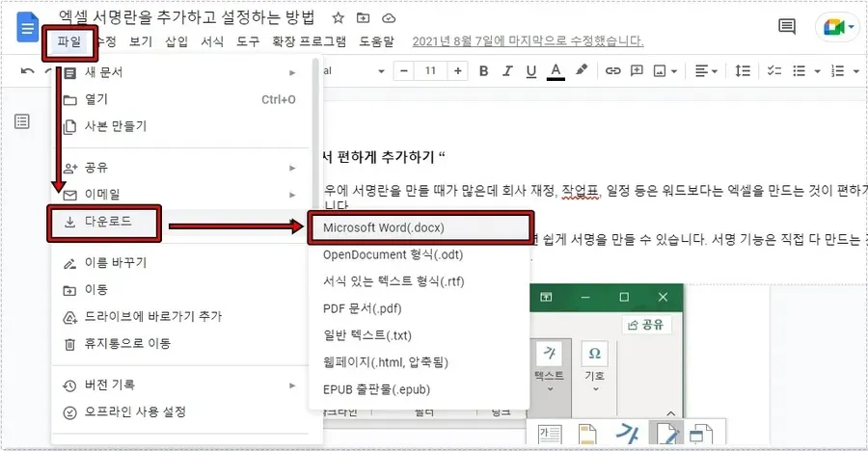Screen dimensions: 868x451
Task: Download as OpenDocument 형식 (.odt)
Action: point(420,255)
